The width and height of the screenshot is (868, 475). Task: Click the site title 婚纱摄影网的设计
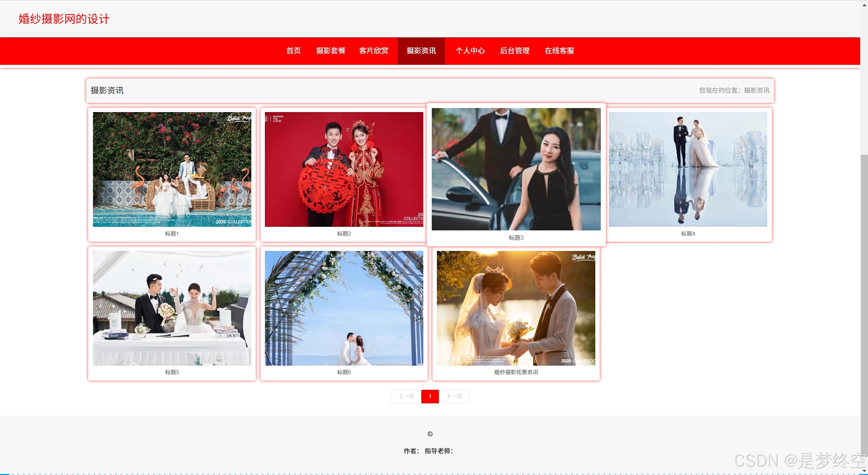coord(64,19)
